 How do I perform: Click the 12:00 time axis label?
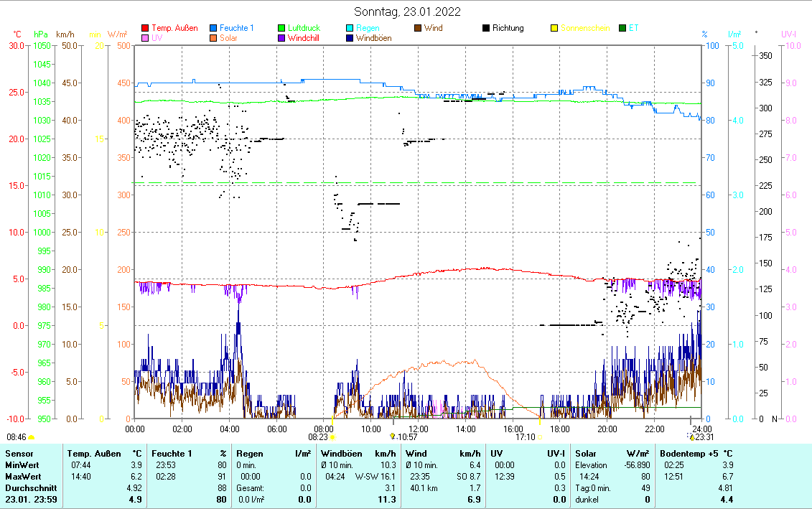point(419,429)
